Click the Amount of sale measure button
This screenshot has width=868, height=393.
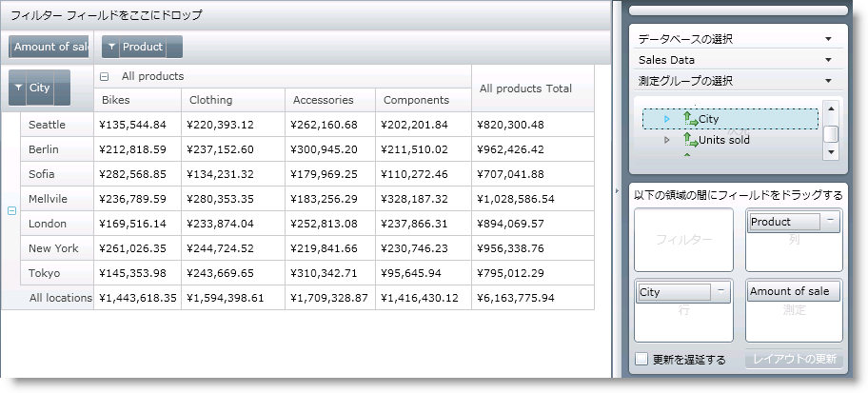[793, 292]
